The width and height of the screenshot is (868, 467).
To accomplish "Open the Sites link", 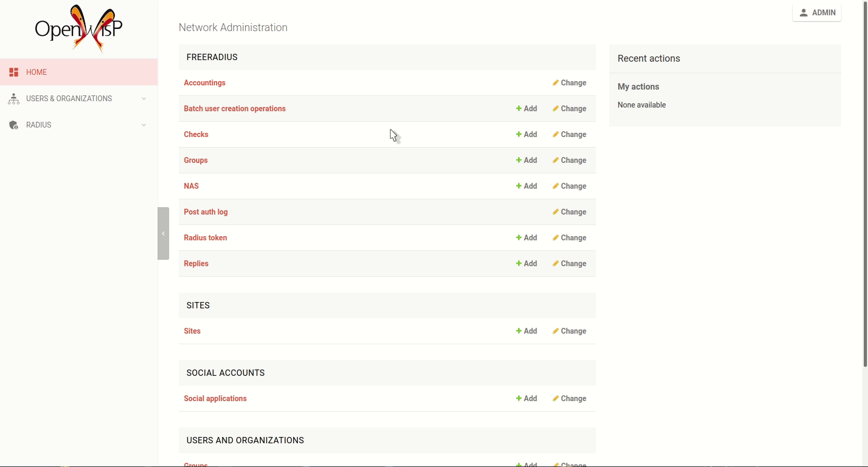I will point(192,331).
